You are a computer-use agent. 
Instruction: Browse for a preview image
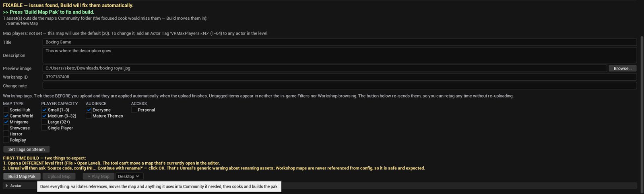623,68
